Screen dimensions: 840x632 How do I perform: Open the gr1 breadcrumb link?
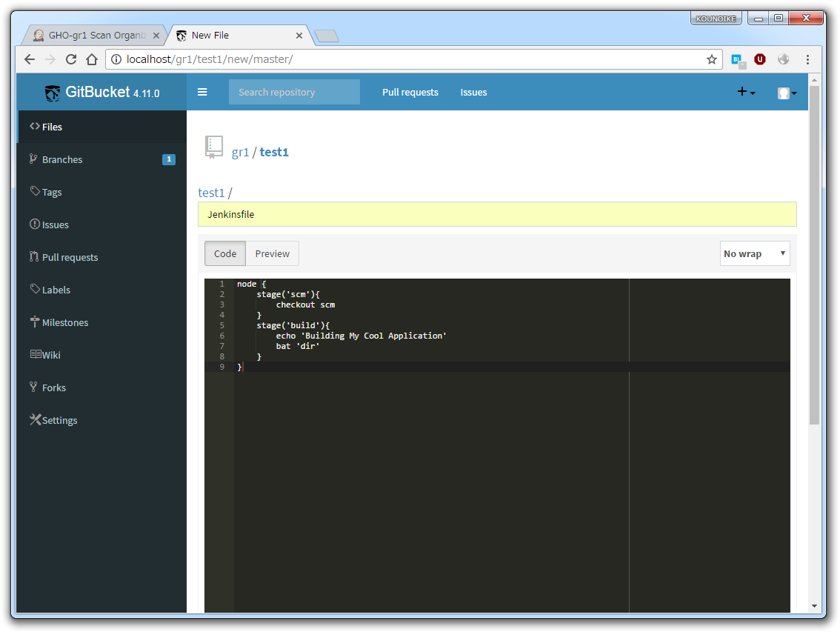pos(240,152)
